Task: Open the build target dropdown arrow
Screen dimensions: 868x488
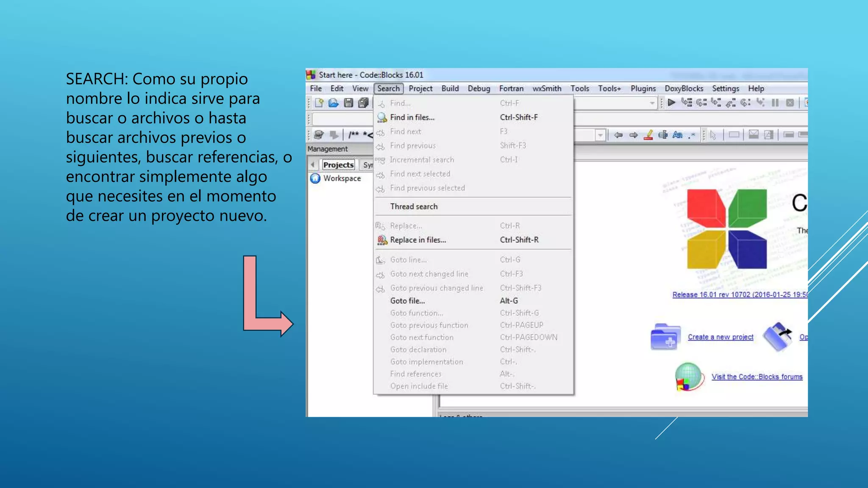Action: (x=652, y=103)
